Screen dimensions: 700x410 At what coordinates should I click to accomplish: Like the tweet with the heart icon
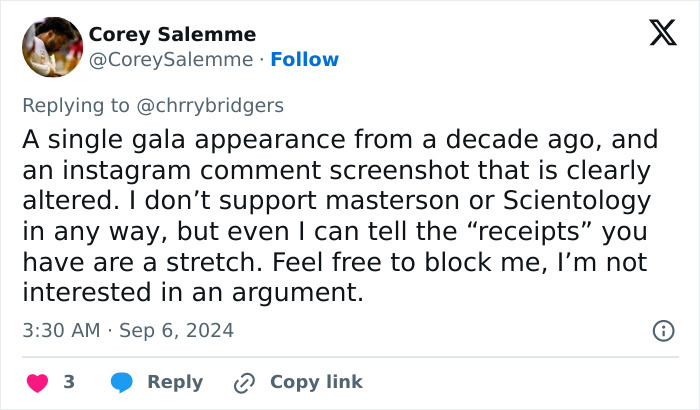[36, 382]
